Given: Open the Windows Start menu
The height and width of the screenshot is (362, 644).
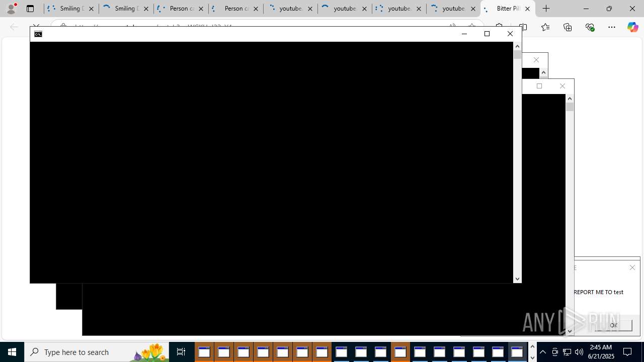Looking at the screenshot, I should (12, 352).
